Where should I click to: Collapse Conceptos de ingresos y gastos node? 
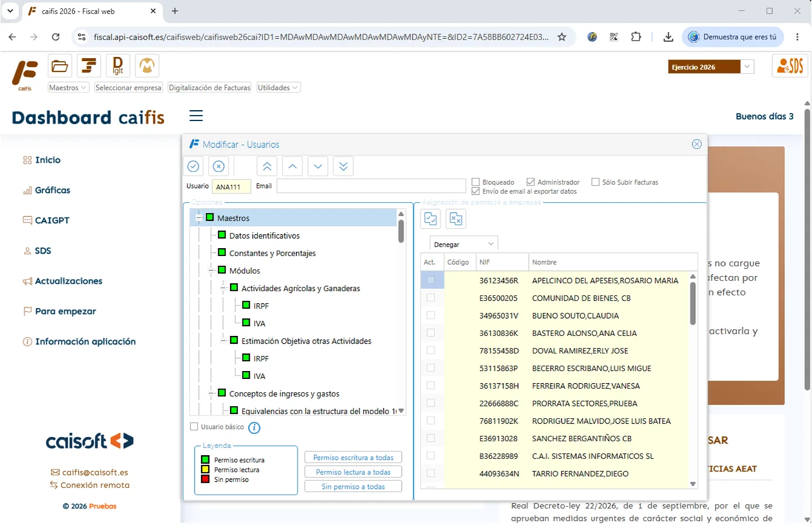pos(211,393)
